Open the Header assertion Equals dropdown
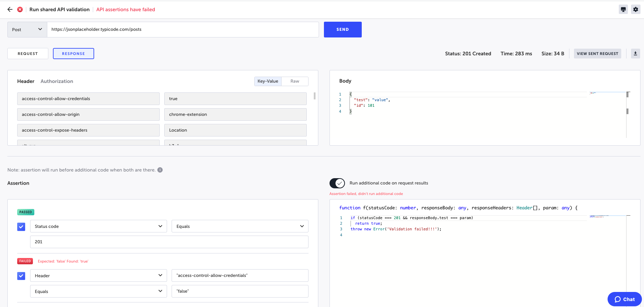The width and height of the screenshot is (644, 307). (x=98, y=291)
